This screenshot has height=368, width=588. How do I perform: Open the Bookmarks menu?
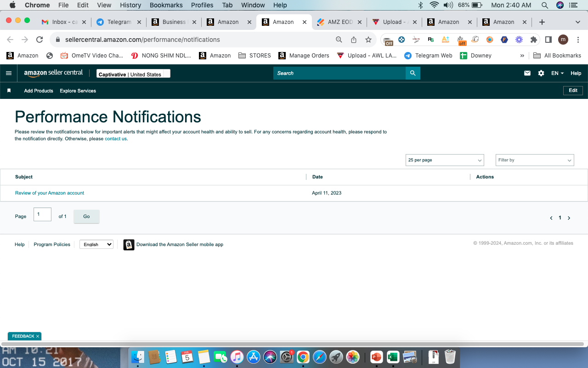(x=166, y=5)
